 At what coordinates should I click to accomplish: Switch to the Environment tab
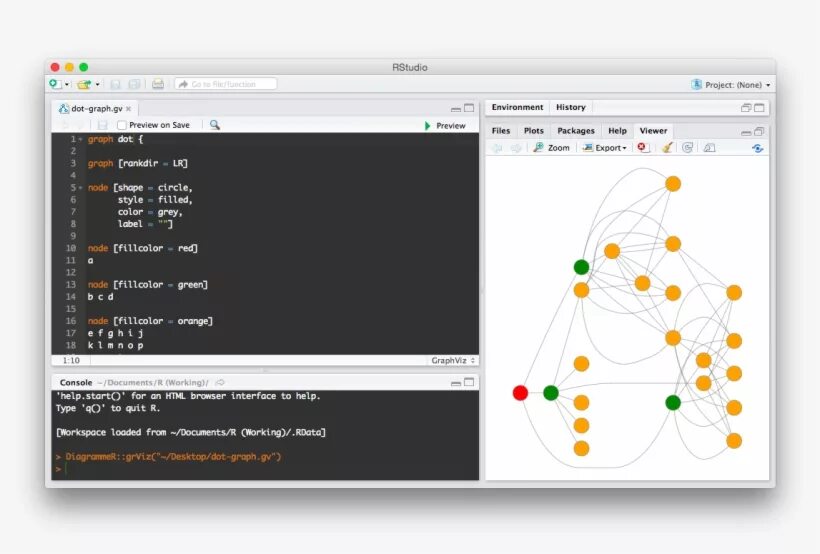coord(517,107)
